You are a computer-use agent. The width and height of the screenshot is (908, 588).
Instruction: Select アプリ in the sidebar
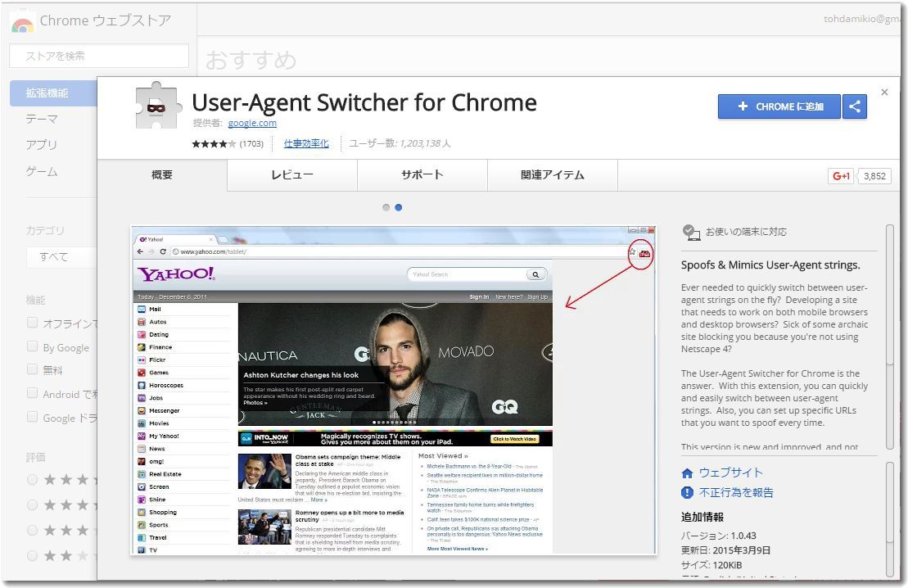[41, 145]
